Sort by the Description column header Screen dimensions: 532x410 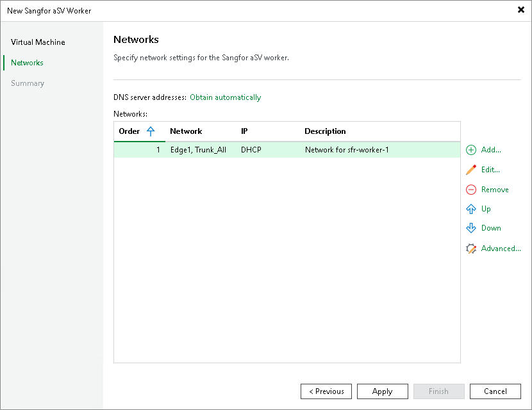coord(325,131)
